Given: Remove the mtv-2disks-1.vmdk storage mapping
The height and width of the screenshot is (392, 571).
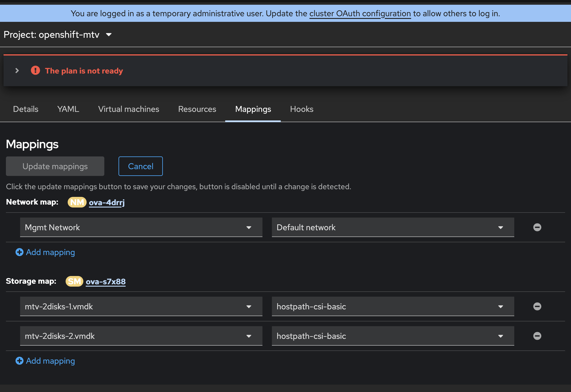Looking at the screenshot, I should coord(537,306).
